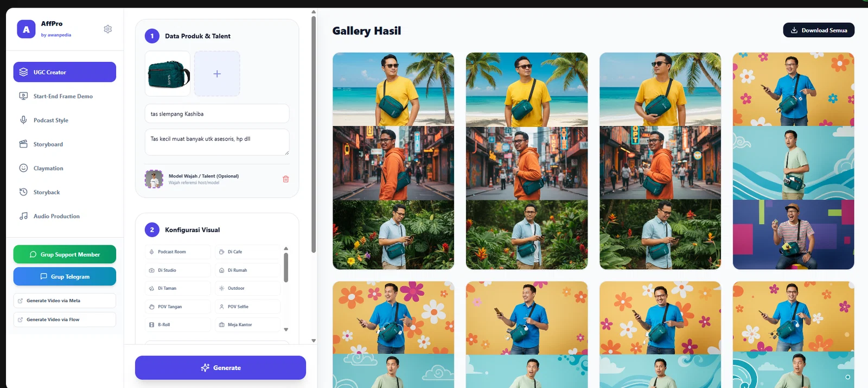Viewport: 868px width, 388px height.
Task: Open the Storyboard section
Action: coord(48,144)
